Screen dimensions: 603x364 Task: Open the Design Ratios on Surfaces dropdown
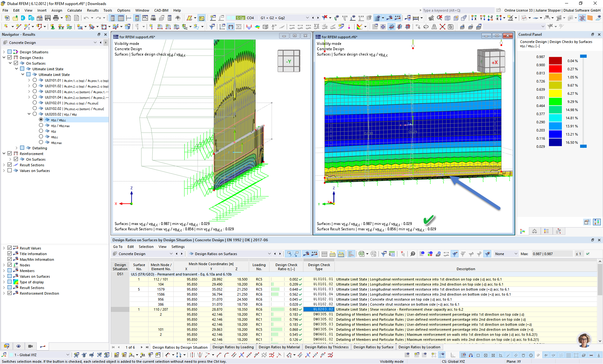click(x=269, y=254)
